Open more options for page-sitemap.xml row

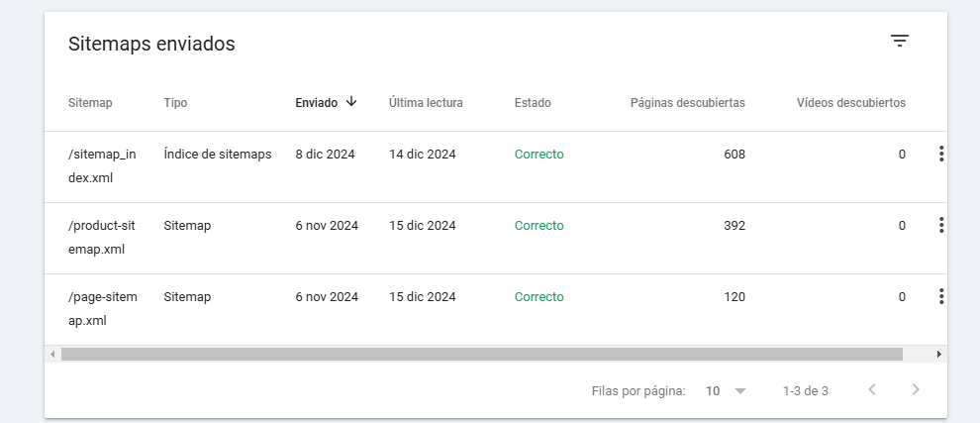(x=940, y=297)
